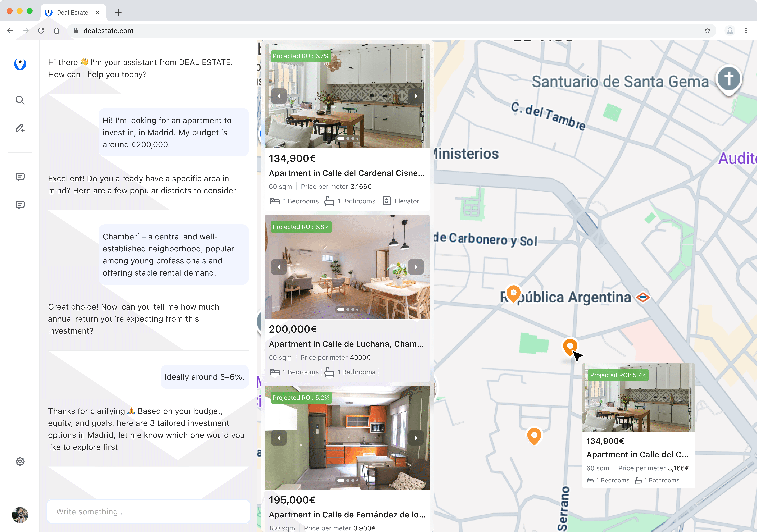Click previous photo arrow on first listing

pos(279,96)
